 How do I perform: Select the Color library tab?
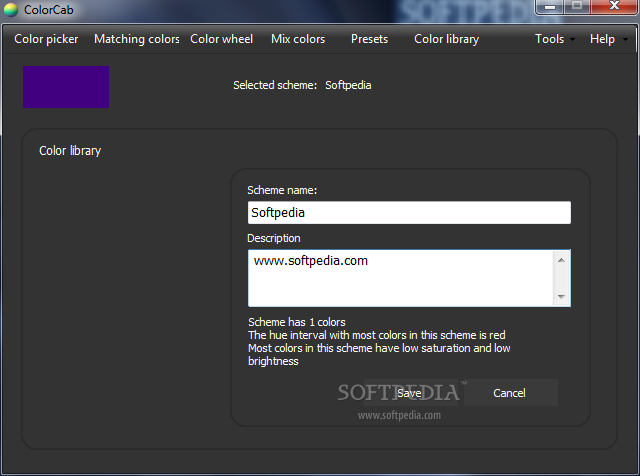click(447, 39)
